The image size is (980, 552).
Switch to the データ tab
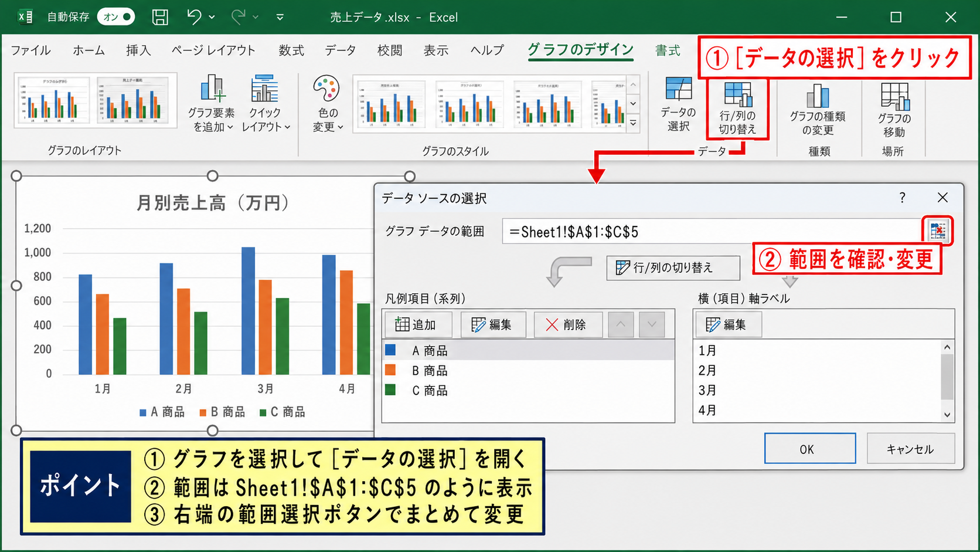pos(341,50)
